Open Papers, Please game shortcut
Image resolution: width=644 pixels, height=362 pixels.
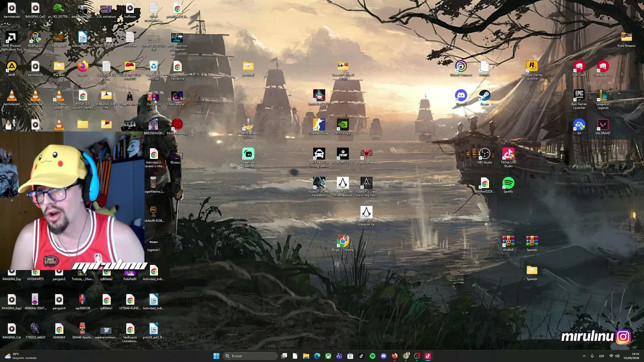(x=366, y=156)
